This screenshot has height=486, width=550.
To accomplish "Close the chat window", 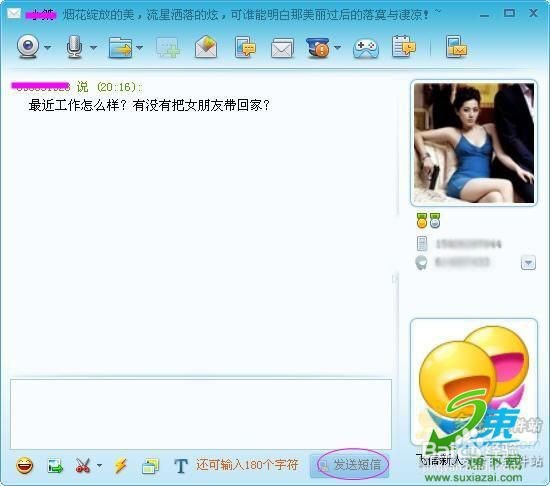I will coord(534,13).
